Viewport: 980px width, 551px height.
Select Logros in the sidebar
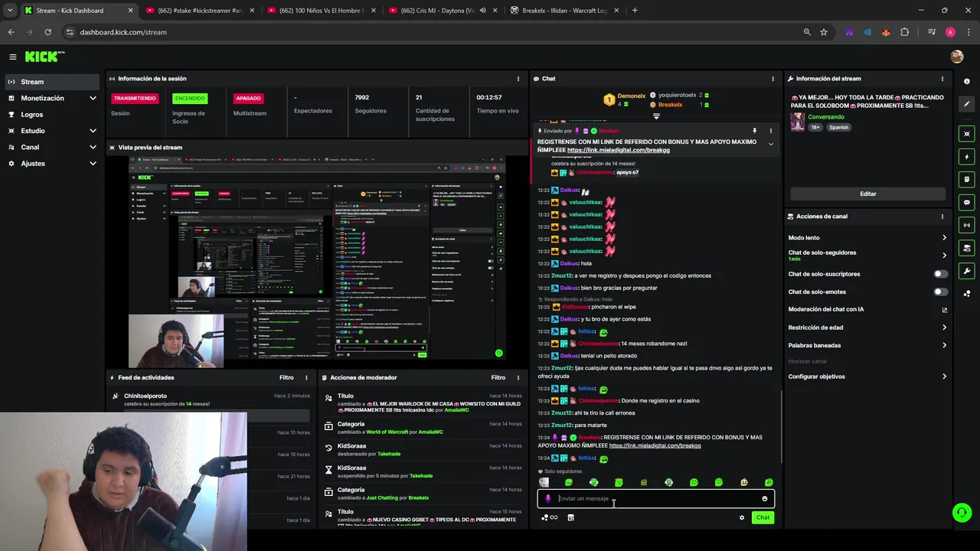click(52, 114)
